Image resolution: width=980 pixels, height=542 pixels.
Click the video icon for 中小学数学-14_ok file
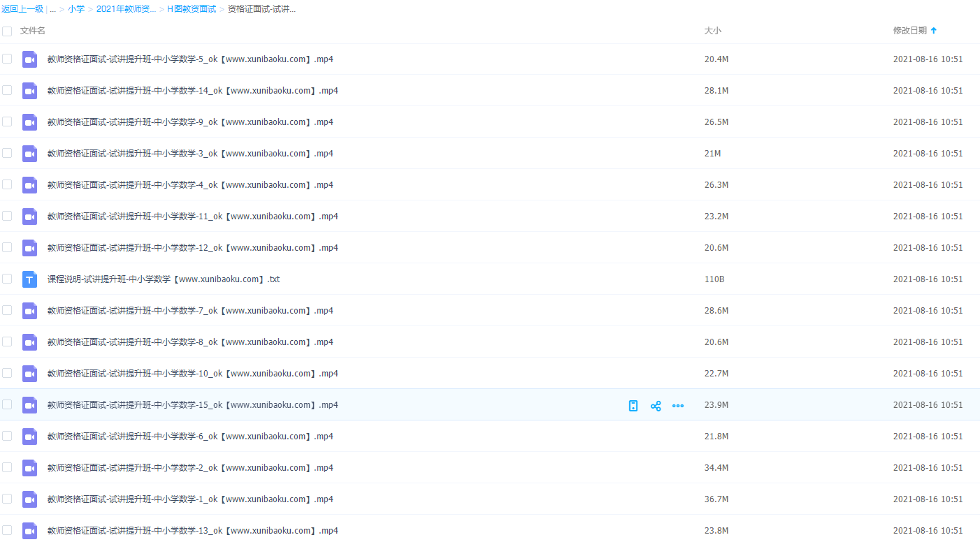point(29,91)
